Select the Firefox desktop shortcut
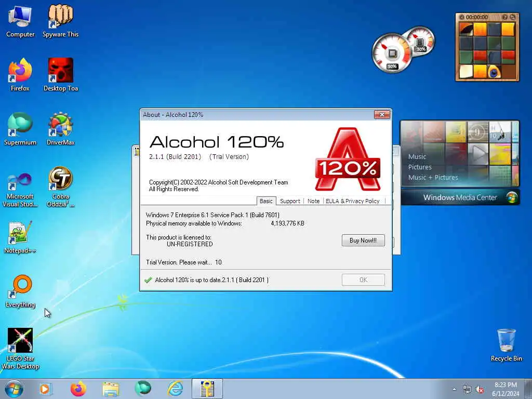This screenshot has width=532, height=399. tap(20, 75)
